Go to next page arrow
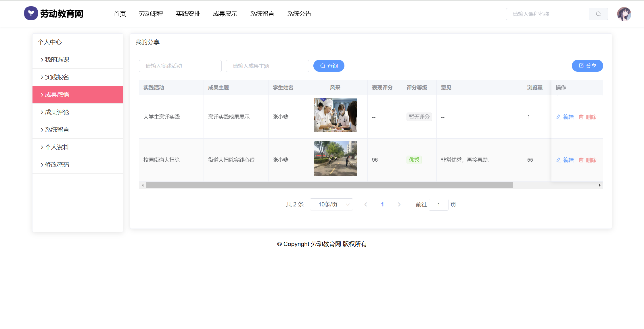This screenshot has height=329, width=644. pyautogui.click(x=399, y=204)
